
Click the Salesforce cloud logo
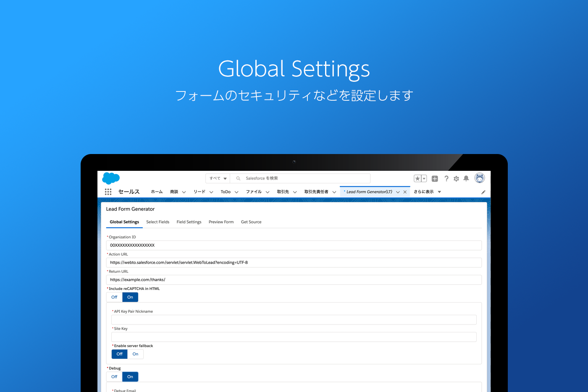111,178
